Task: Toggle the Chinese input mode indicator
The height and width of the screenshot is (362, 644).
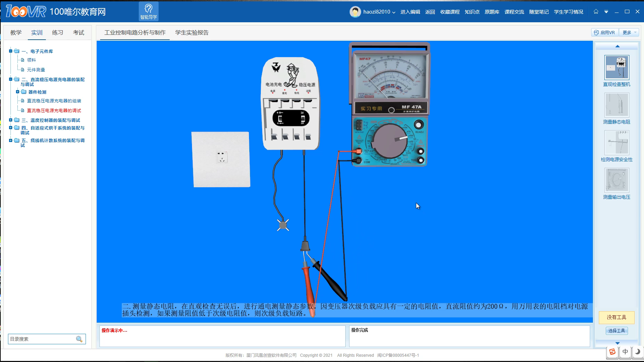Action: tap(625, 352)
